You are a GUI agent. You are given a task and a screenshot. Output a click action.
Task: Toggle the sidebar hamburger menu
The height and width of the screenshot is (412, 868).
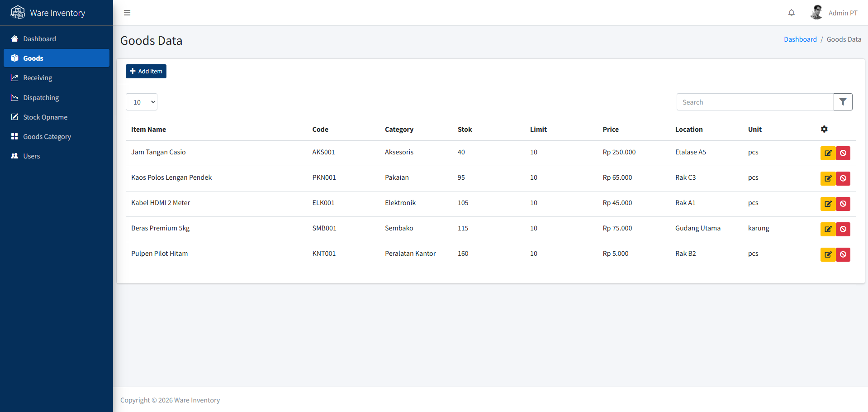(x=127, y=13)
